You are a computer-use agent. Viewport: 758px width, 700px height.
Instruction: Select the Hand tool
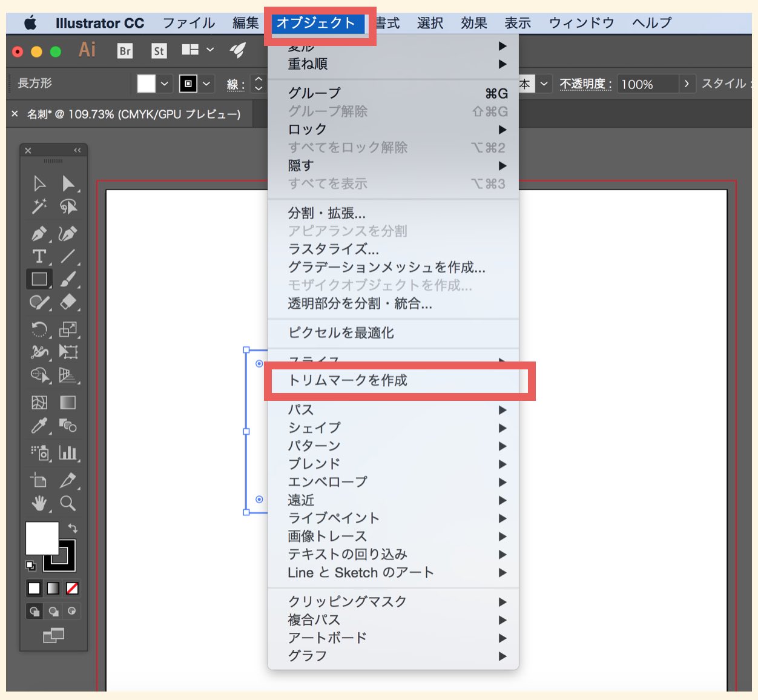tap(39, 503)
